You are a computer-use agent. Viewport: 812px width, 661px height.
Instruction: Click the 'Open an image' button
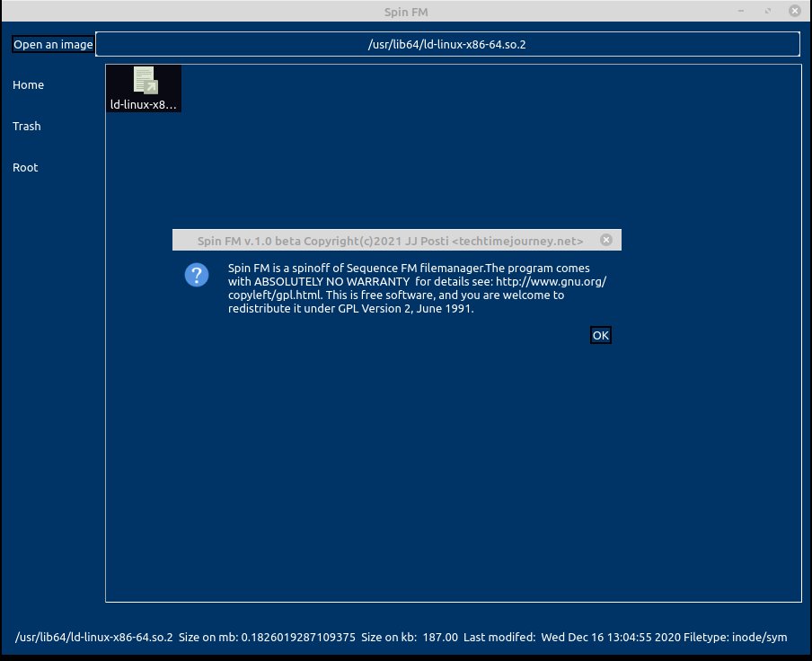pyautogui.click(x=53, y=45)
